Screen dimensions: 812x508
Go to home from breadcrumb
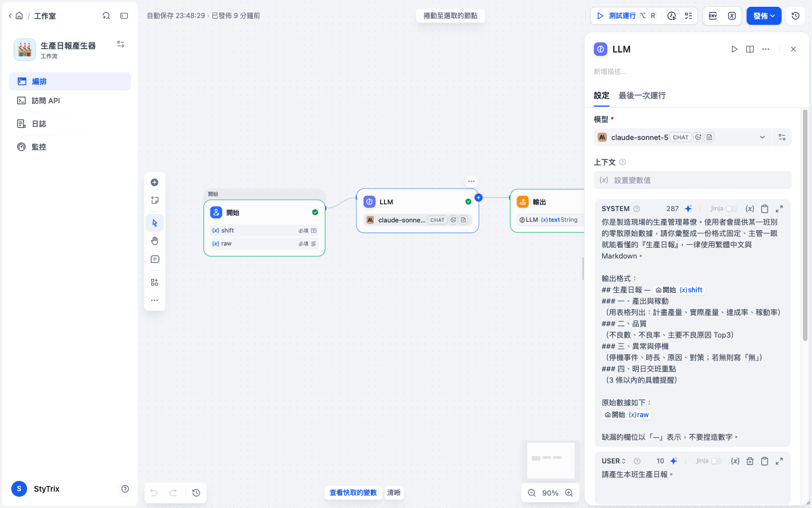19,16
